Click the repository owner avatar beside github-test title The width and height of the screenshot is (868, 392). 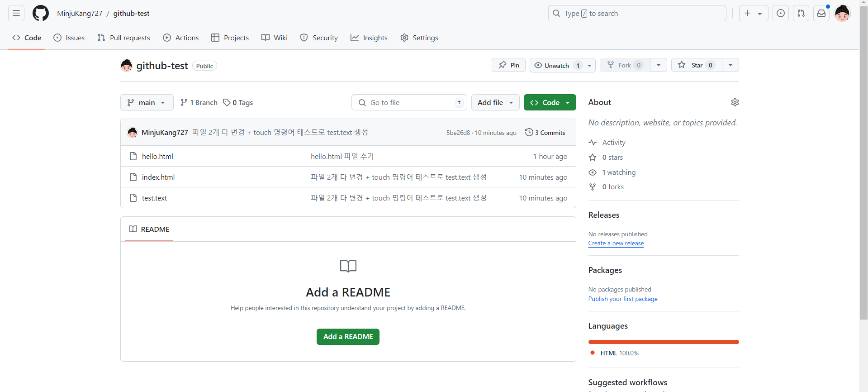pyautogui.click(x=126, y=66)
